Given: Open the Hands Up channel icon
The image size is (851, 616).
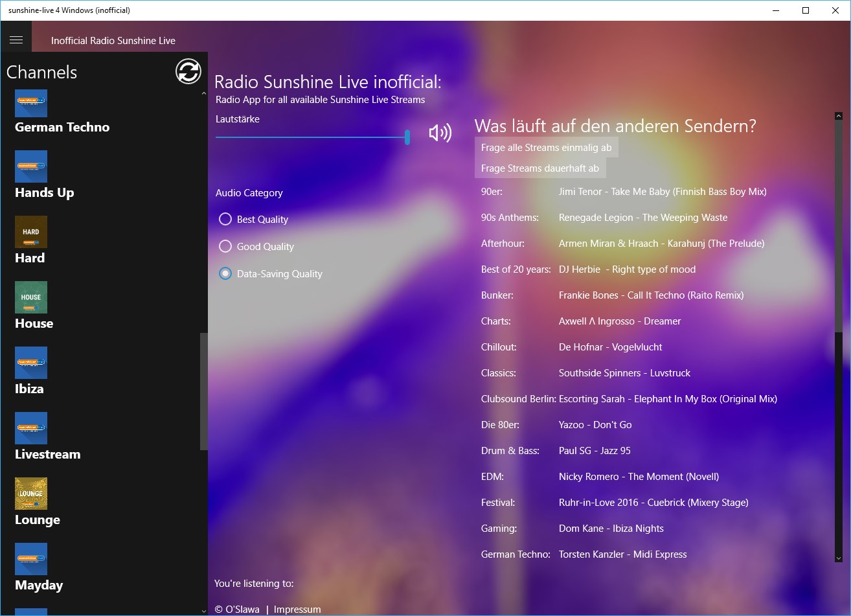Looking at the screenshot, I should coord(31,166).
